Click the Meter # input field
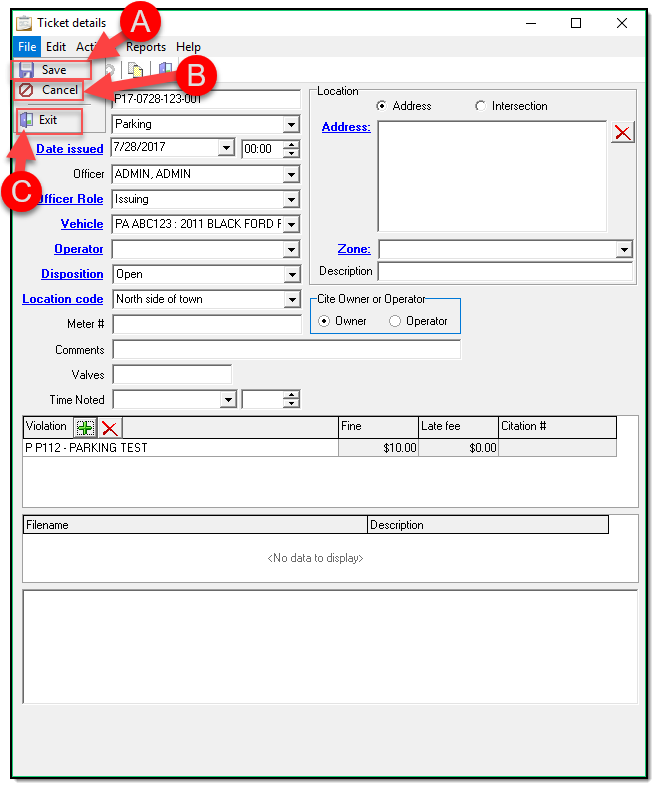 pyautogui.click(x=206, y=324)
